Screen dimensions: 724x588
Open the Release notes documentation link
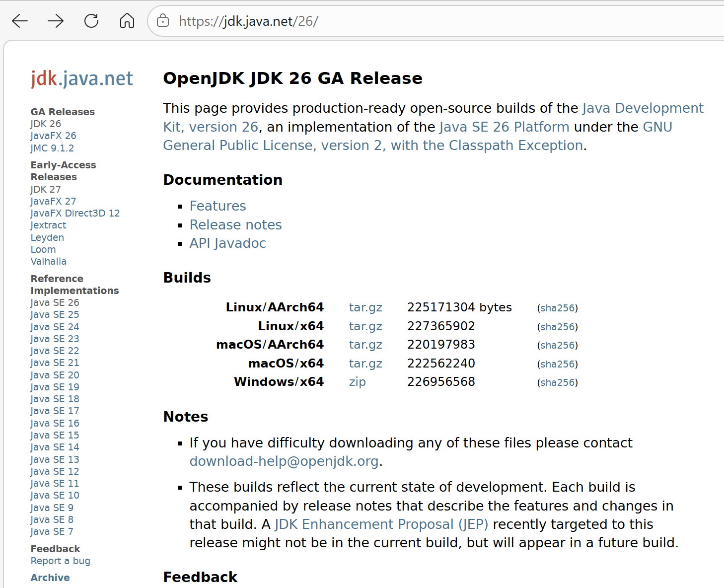point(236,225)
